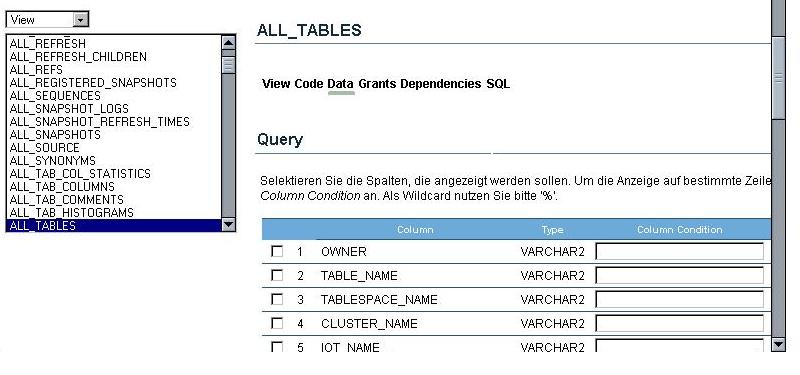
Task: Click the main page scroll down arrow
Action: [x=778, y=344]
